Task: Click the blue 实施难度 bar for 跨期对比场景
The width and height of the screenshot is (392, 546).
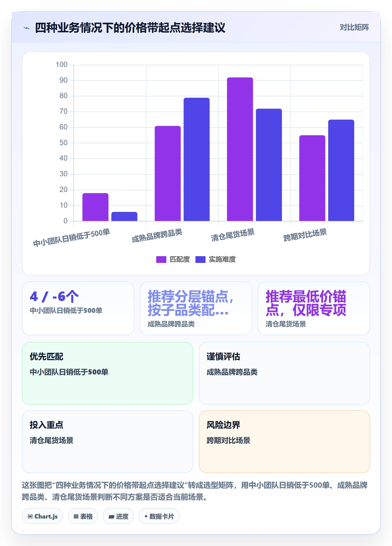Action: pyautogui.click(x=341, y=170)
